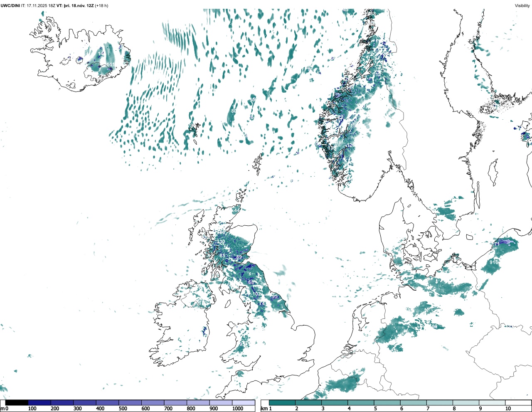Click the '10' label on km legend

point(508,409)
